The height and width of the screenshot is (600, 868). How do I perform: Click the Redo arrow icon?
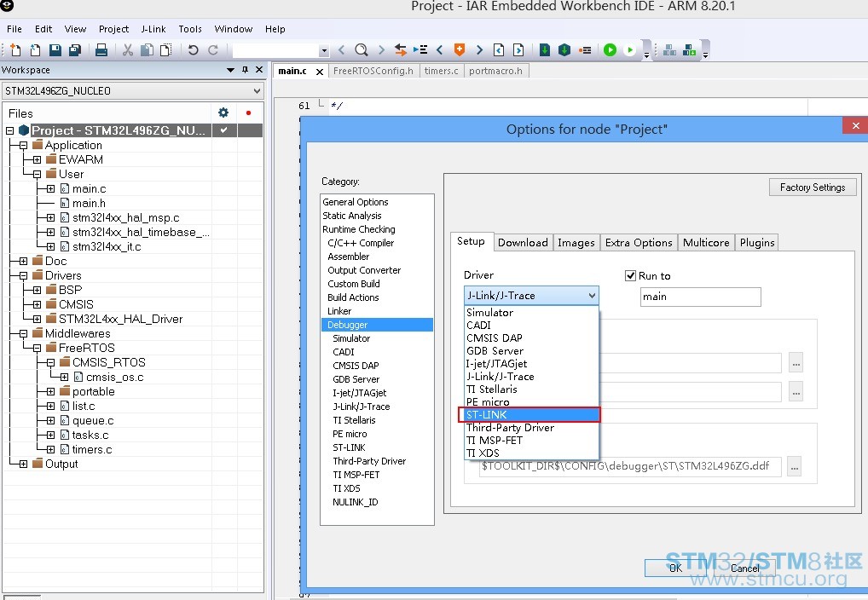tap(213, 49)
